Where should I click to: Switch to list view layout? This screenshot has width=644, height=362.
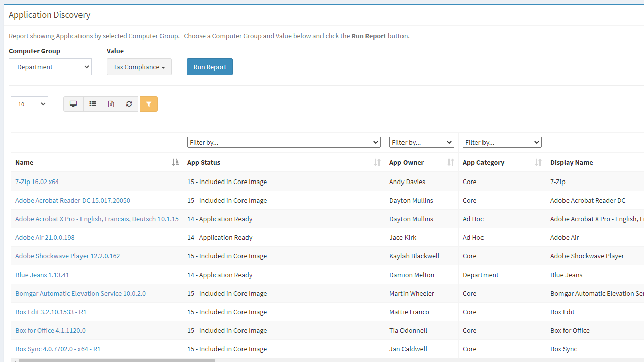point(93,104)
